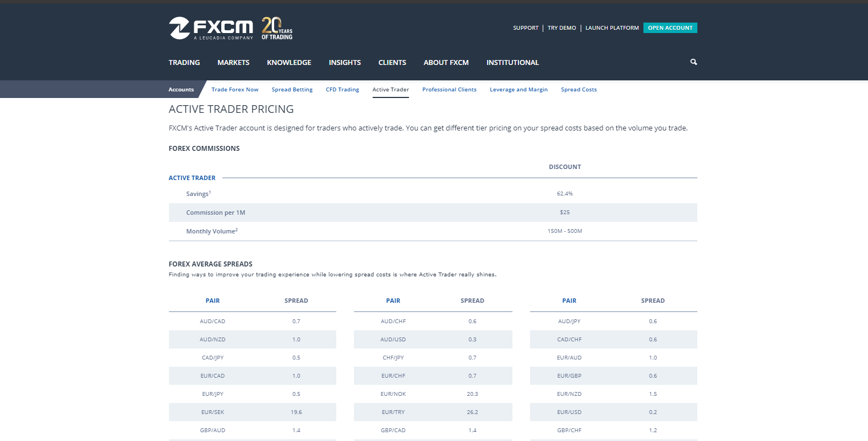Click the Monthly Volume label

click(212, 231)
